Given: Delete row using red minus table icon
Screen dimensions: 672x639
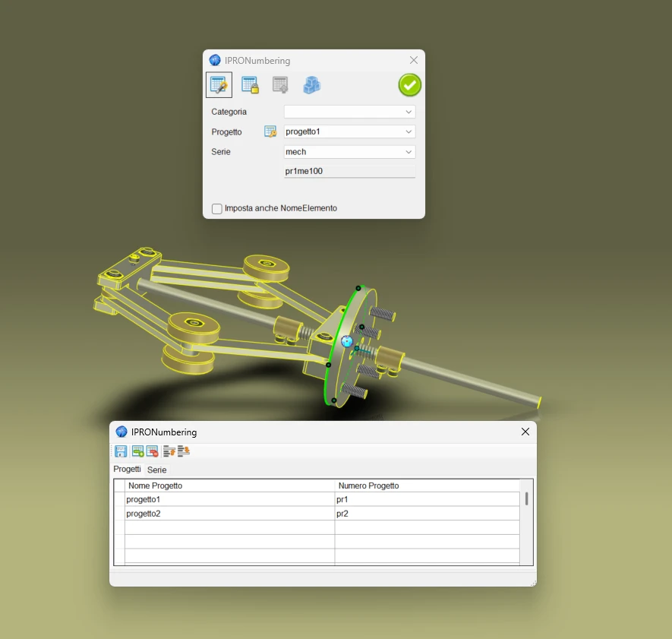Looking at the screenshot, I should (x=152, y=451).
